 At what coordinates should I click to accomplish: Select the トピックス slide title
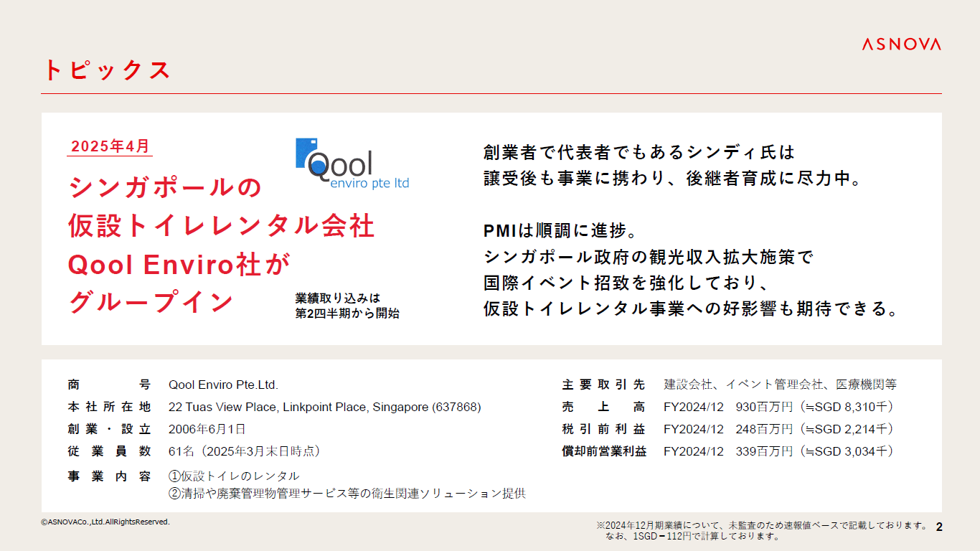click(x=107, y=70)
